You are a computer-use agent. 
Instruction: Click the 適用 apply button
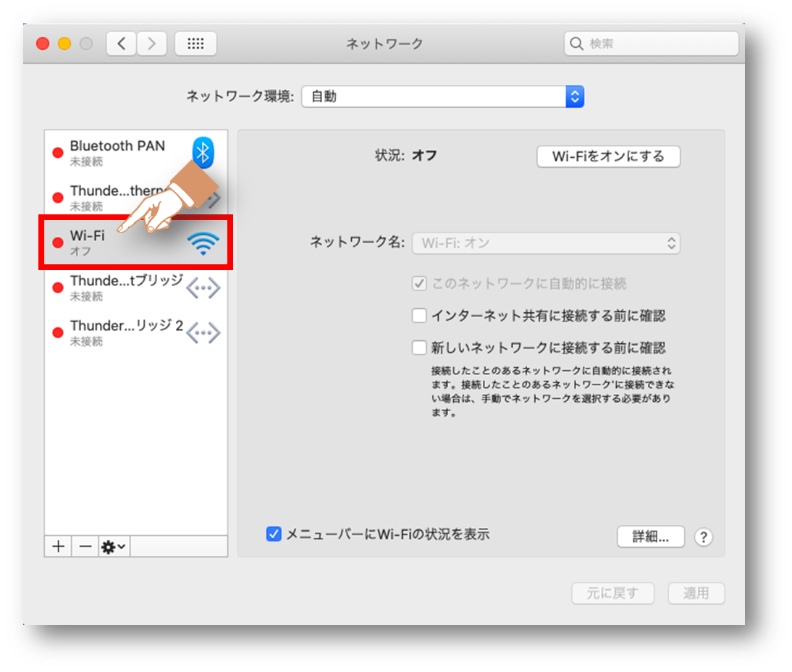pyautogui.click(x=696, y=593)
